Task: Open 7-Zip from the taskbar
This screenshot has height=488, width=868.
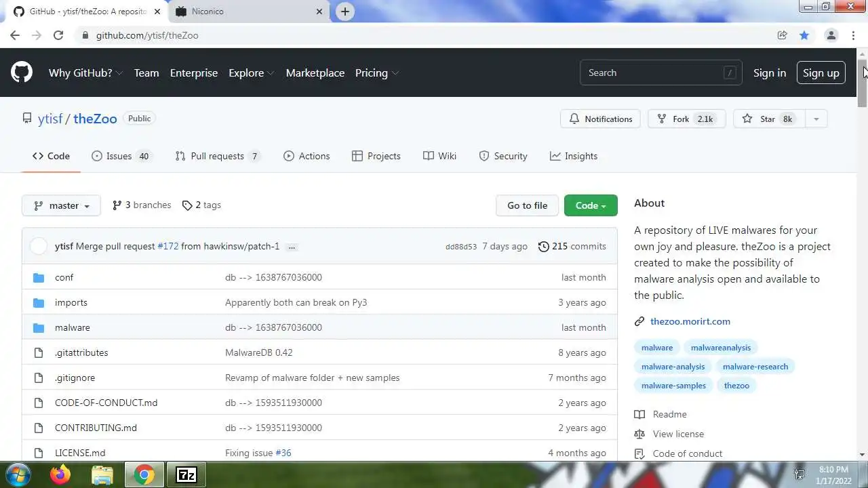Action: point(186,474)
